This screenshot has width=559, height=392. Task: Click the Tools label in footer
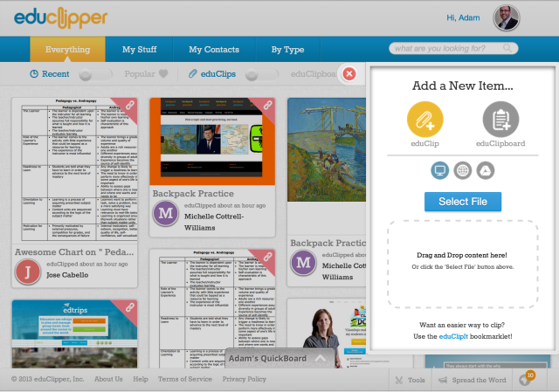click(417, 381)
